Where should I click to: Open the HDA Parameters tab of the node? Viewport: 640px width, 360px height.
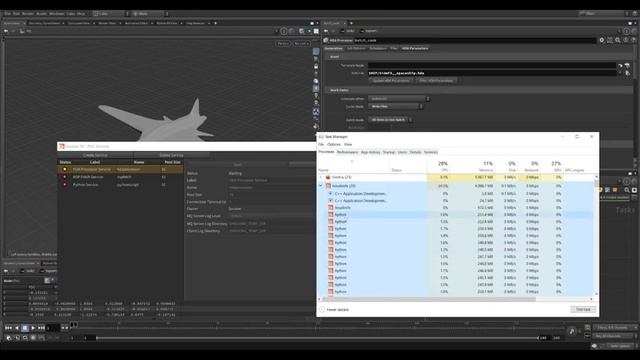415,49
